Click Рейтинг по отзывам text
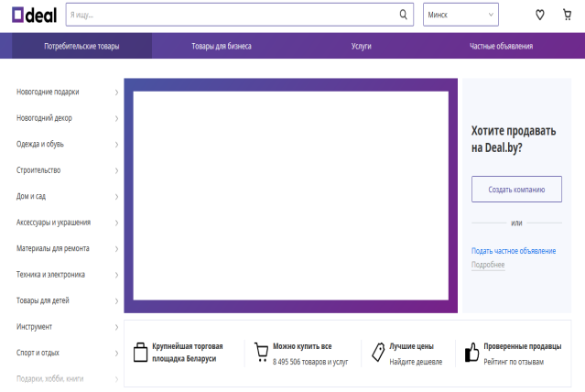Screen dimensions: 585x392 pos(514,362)
